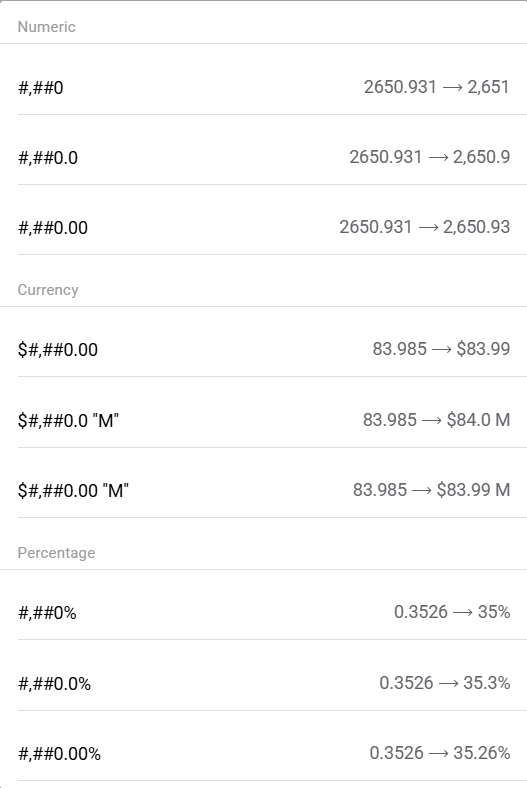527x788 pixels.
Task: Click the 2650.931 → 2,650.93 example preview
Action: pos(425,227)
